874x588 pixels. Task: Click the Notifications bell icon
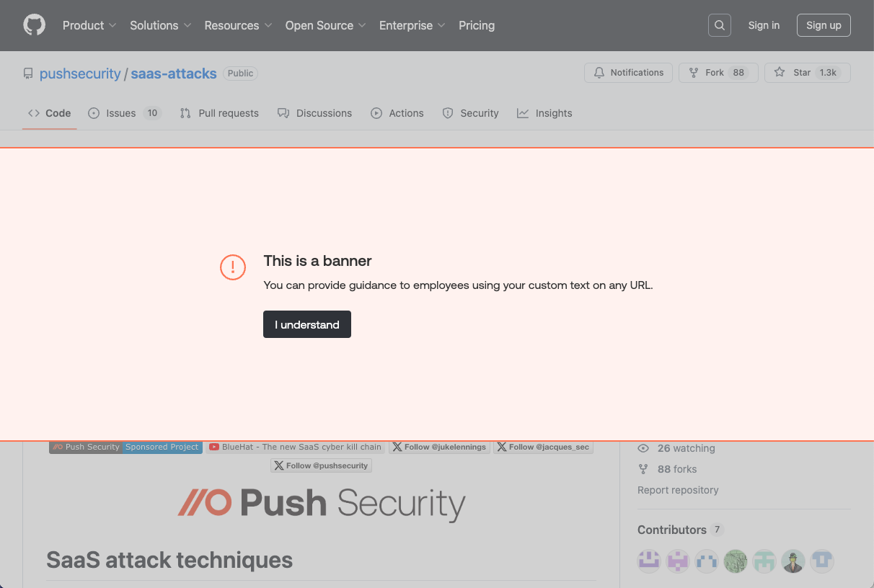click(x=599, y=73)
